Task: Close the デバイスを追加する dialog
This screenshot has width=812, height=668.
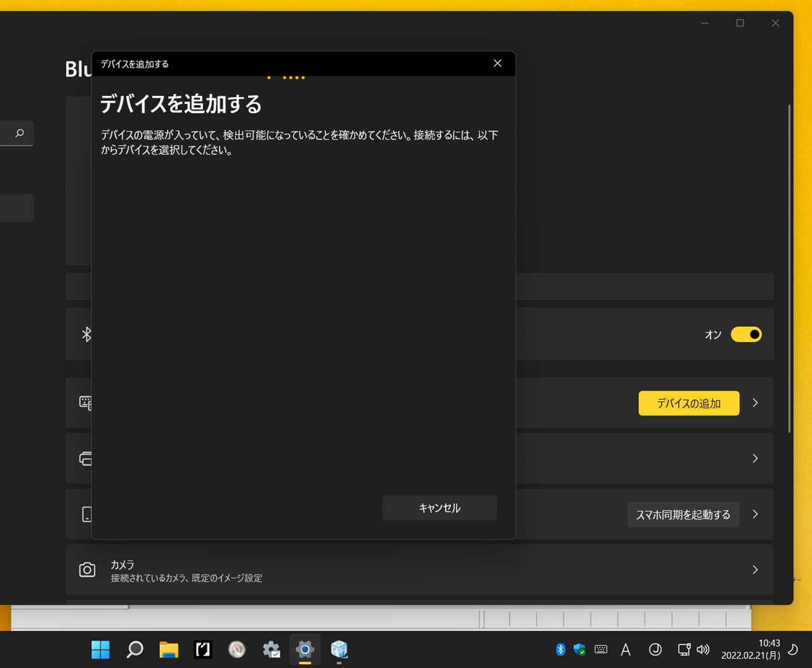Action: click(497, 63)
